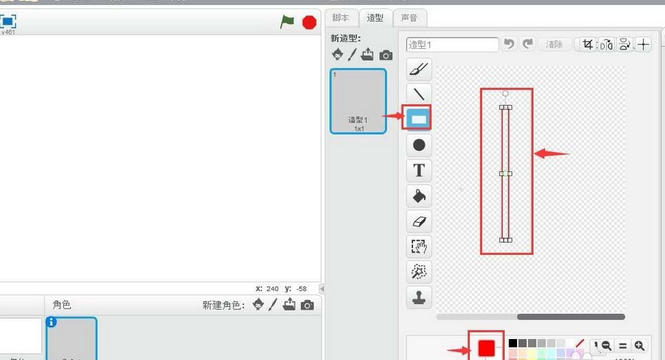
Task: Redo the drawing action
Action: [527, 44]
